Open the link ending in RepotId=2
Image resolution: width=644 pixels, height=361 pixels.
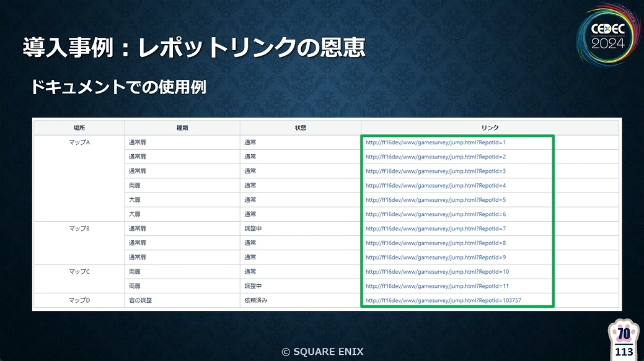point(435,157)
